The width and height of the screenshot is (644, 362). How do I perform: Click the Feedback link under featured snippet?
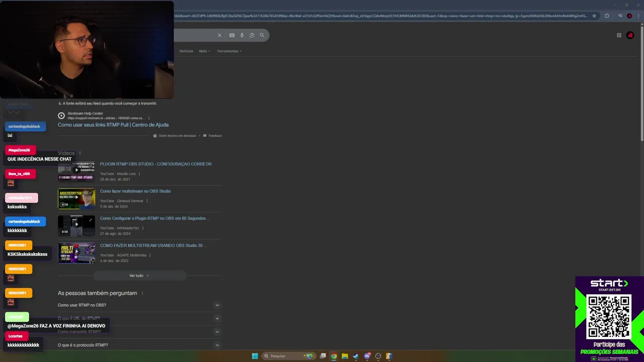pyautogui.click(x=213, y=136)
